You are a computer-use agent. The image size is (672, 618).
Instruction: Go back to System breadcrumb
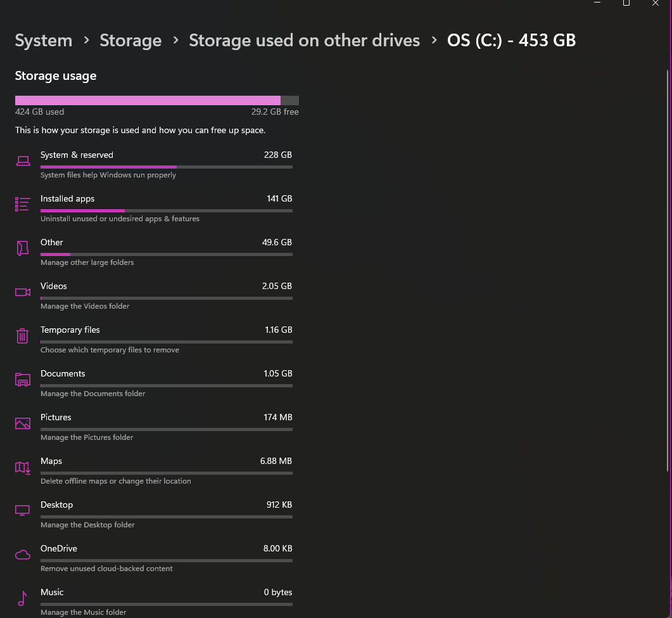tap(44, 41)
